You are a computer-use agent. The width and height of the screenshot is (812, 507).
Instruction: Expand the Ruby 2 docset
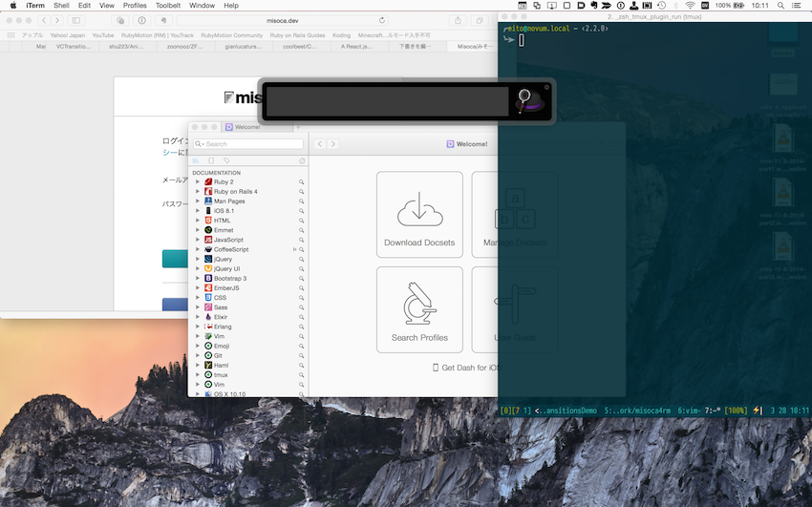click(x=198, y=182)
